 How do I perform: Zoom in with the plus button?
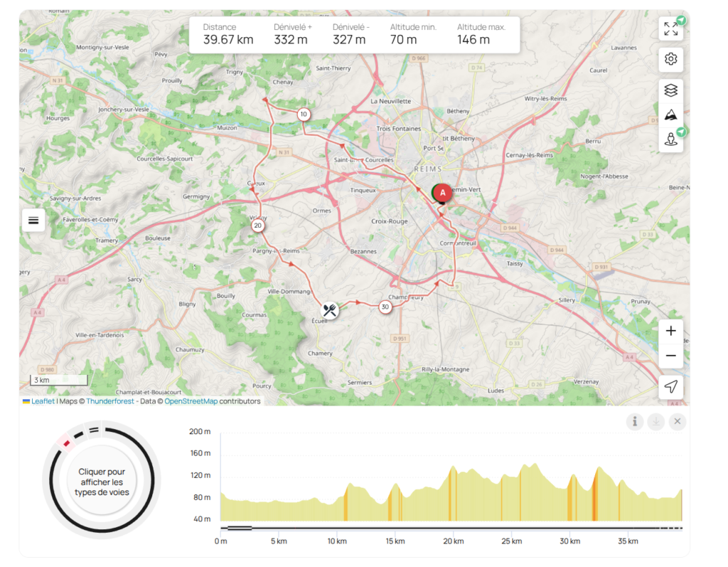click(x=670, y=331)
